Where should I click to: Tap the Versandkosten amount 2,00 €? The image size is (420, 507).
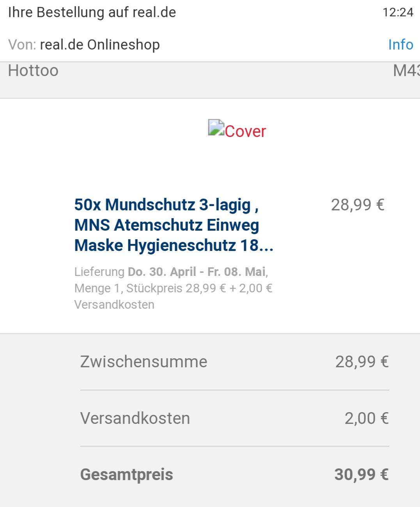click(367, 418)
